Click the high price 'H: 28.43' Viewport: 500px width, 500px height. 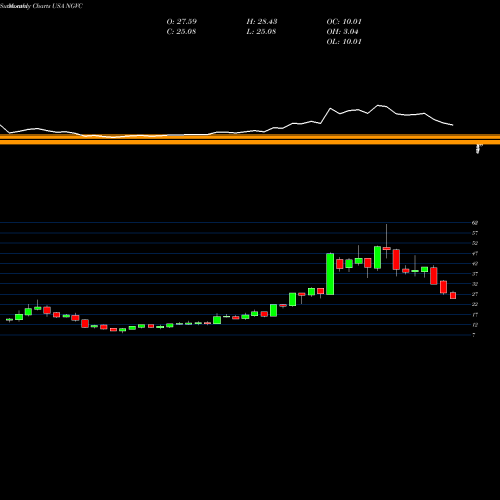click(x=262, y=22)
